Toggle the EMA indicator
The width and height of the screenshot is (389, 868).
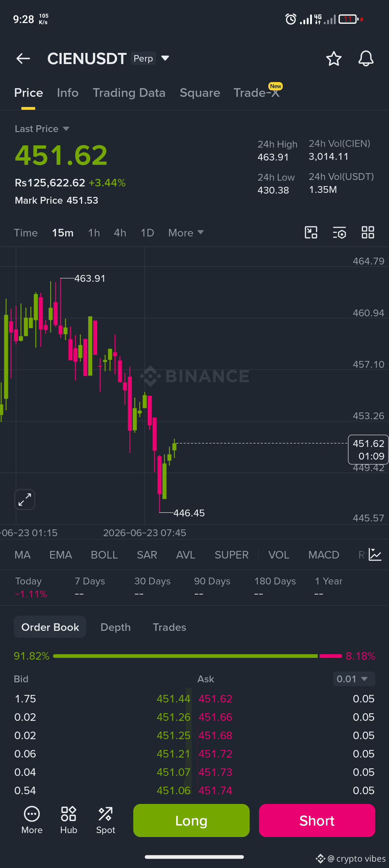61,555
